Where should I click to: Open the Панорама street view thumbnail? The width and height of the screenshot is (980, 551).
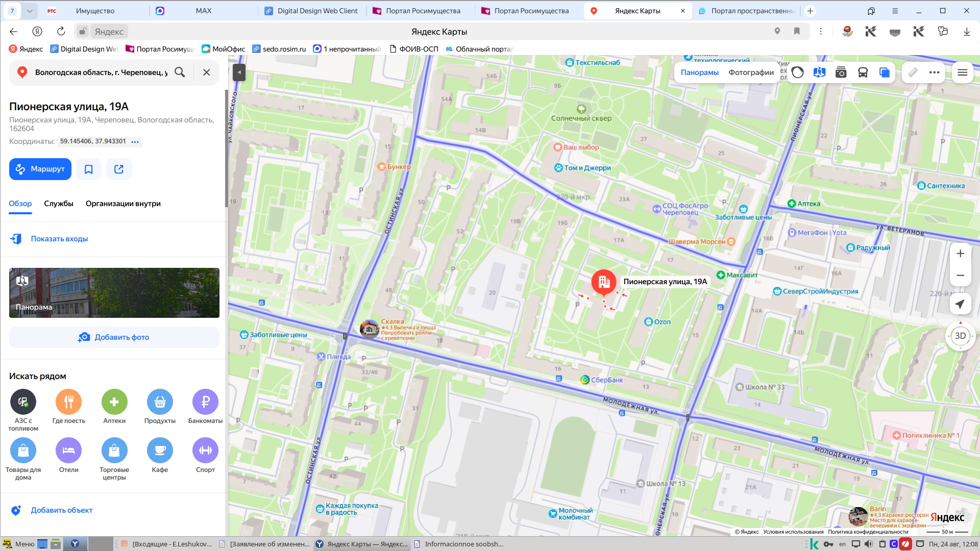[x=114, y=293]
